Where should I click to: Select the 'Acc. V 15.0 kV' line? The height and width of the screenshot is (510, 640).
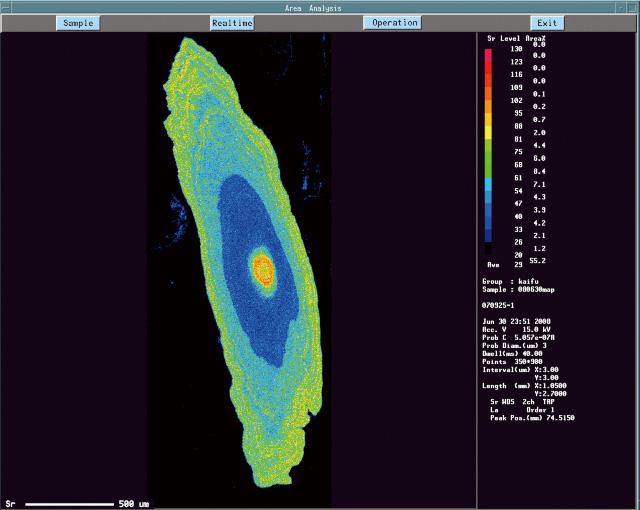click(516, 330)
